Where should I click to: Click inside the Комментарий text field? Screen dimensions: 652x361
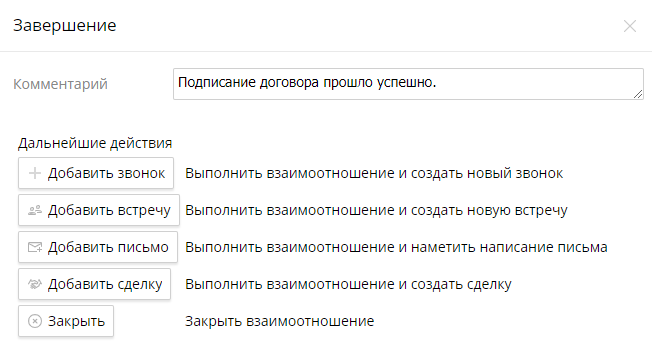408,84
